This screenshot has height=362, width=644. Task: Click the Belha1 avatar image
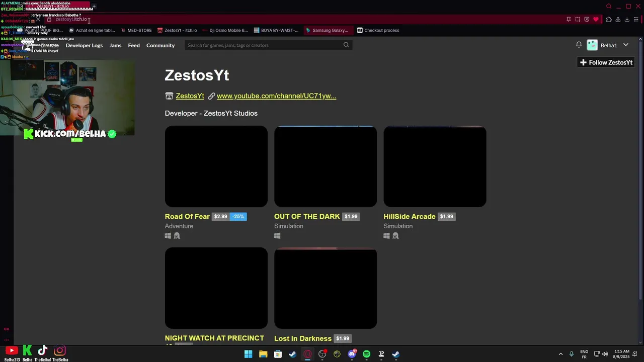pyautogui.click(x=592, y=45)
